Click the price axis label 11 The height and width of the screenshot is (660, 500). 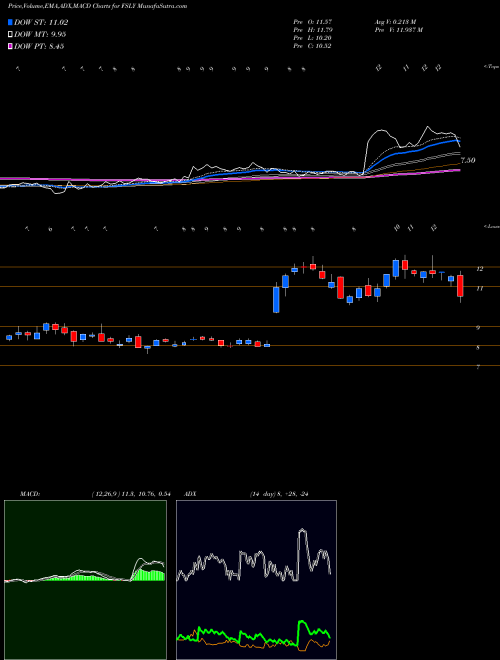pyautogui.click(x=479, y=289)
